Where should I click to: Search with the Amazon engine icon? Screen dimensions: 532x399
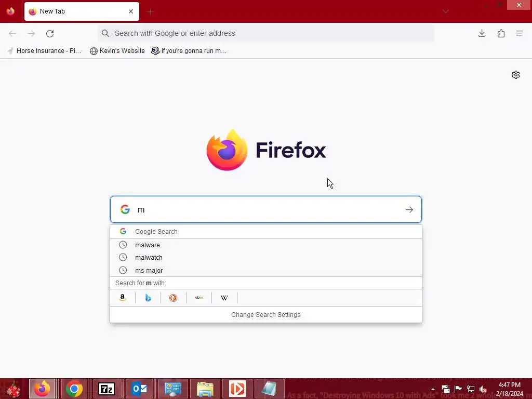(123, 298)
